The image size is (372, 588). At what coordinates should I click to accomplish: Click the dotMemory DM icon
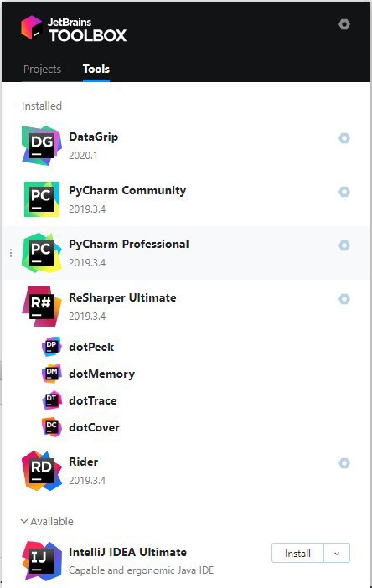point(51,374)
